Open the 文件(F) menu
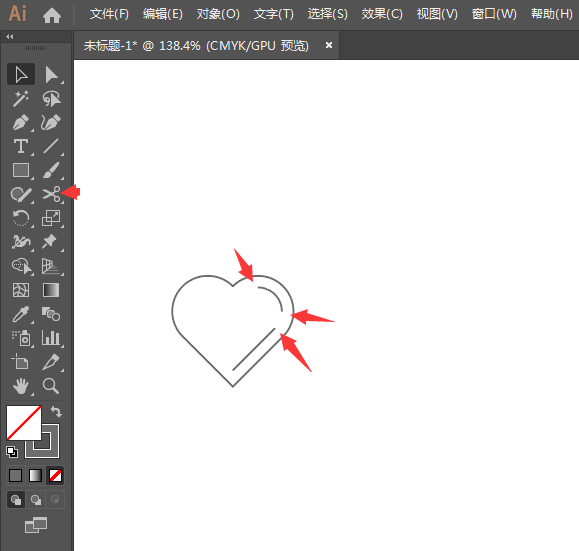 [x=109, y=14]
